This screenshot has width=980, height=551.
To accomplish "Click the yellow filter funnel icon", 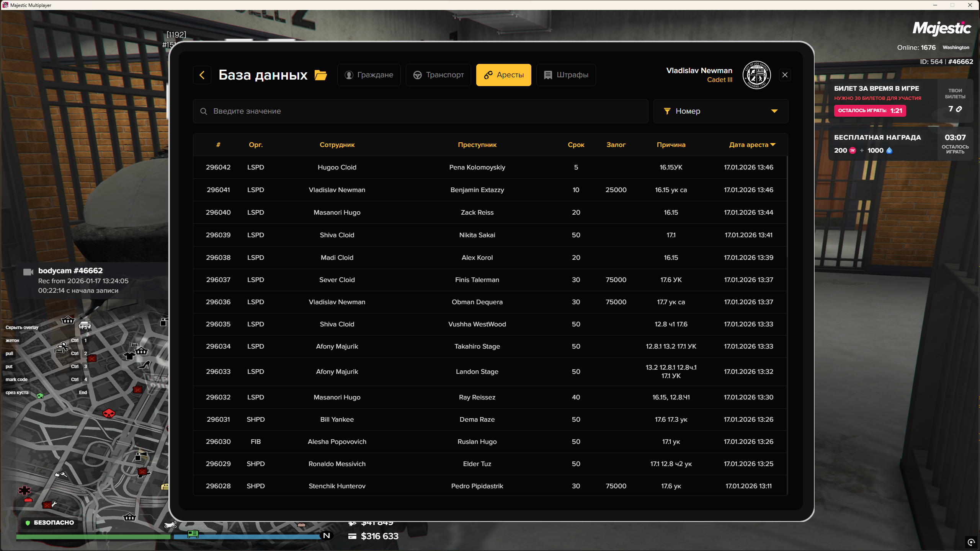I will click(x=667, y=111).
